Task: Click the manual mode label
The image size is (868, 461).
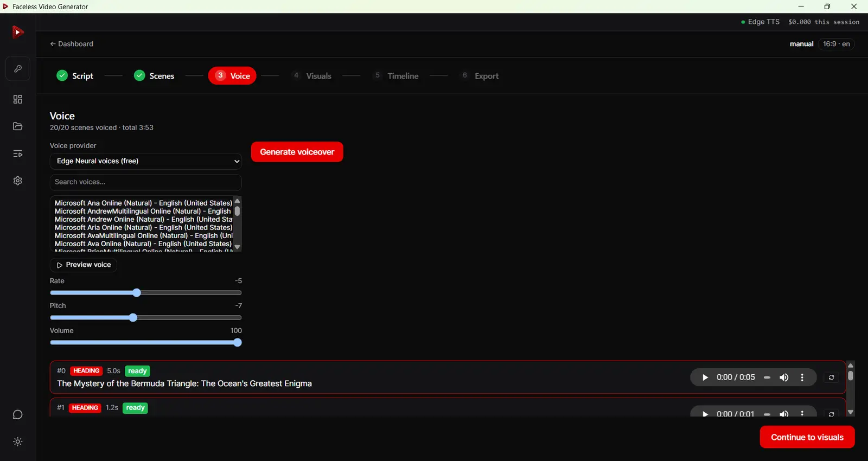Action: (801, 44)
